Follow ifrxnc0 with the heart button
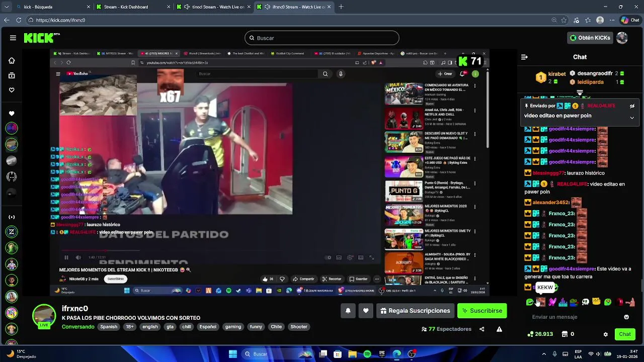Screen dimensions: 644x362 [366, 311]
